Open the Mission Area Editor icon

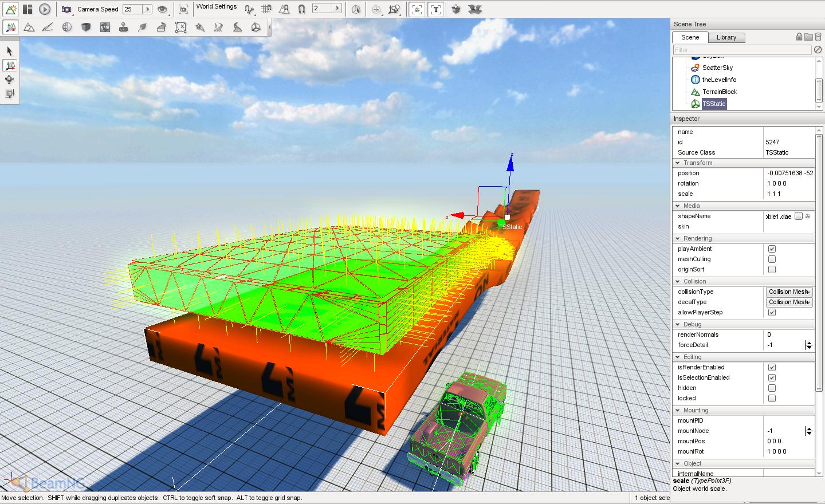180,27
